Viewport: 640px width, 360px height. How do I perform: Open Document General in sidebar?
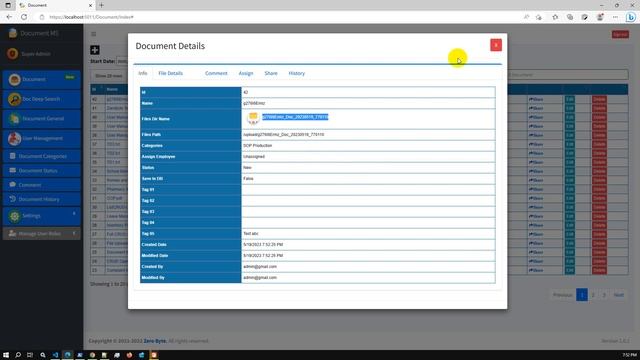click(x=42, y=118)
